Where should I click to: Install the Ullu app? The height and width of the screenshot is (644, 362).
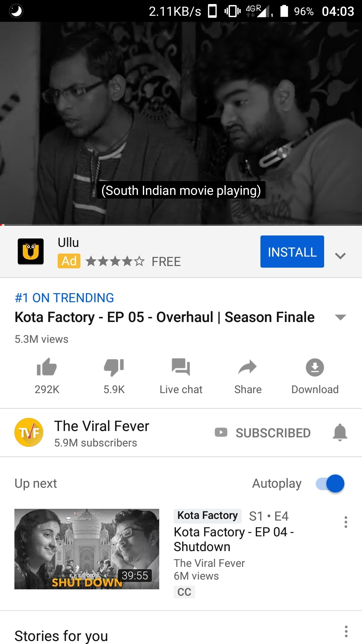coord(292,252)
